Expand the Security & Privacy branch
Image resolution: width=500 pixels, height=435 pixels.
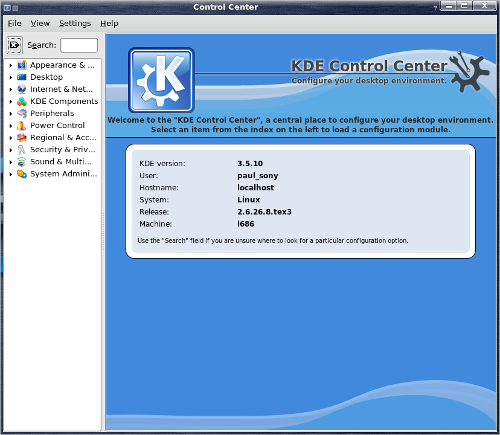(11, 150)
